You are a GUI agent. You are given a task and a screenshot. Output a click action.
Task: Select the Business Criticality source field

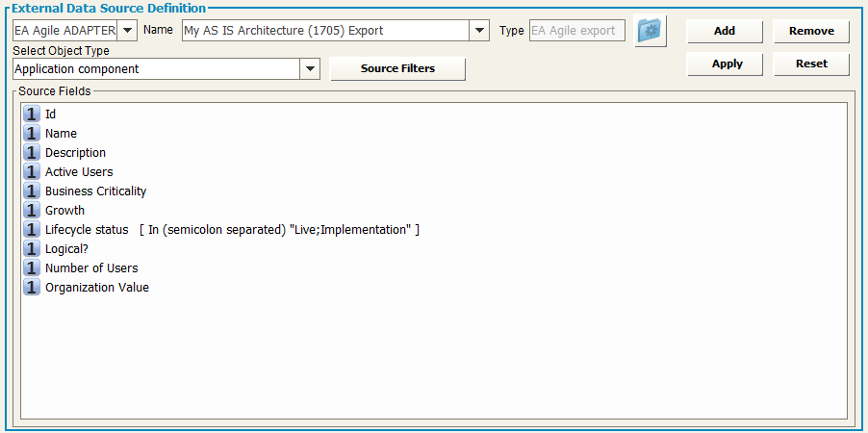(96, 191)
